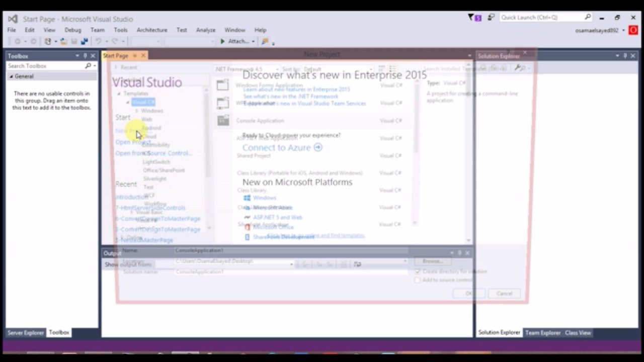Click the Save toolbar icon

(74, 41)
